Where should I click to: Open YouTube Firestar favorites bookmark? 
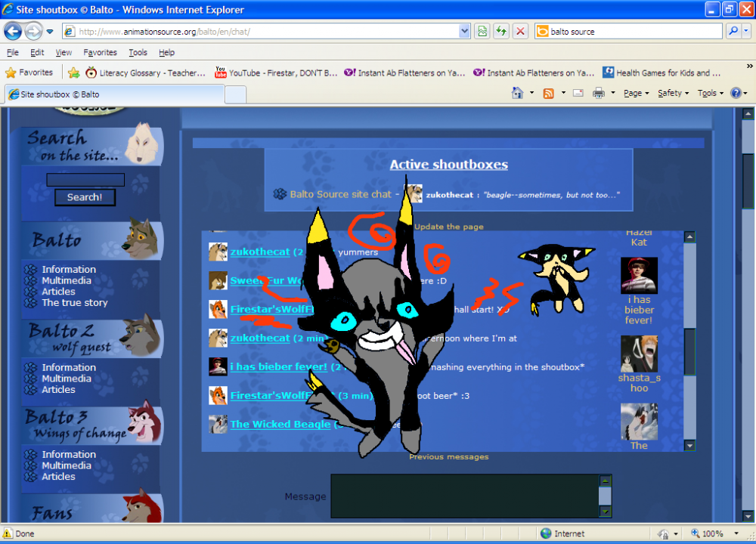[x=276, y=73]
